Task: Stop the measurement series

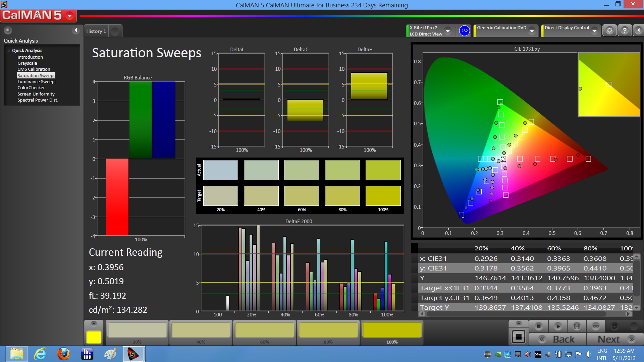Action: (x=539, y=326)
